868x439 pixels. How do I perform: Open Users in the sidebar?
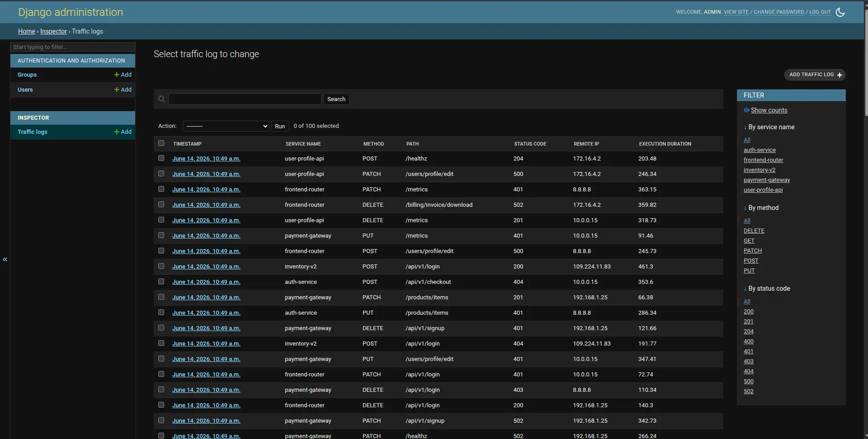click(25, 90)
